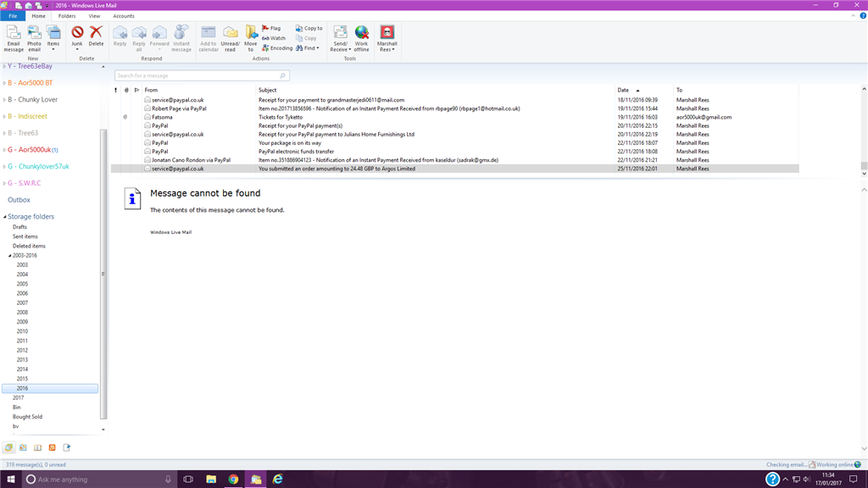
Task: Open the Bought Sold folder
Action: (27, 417)
